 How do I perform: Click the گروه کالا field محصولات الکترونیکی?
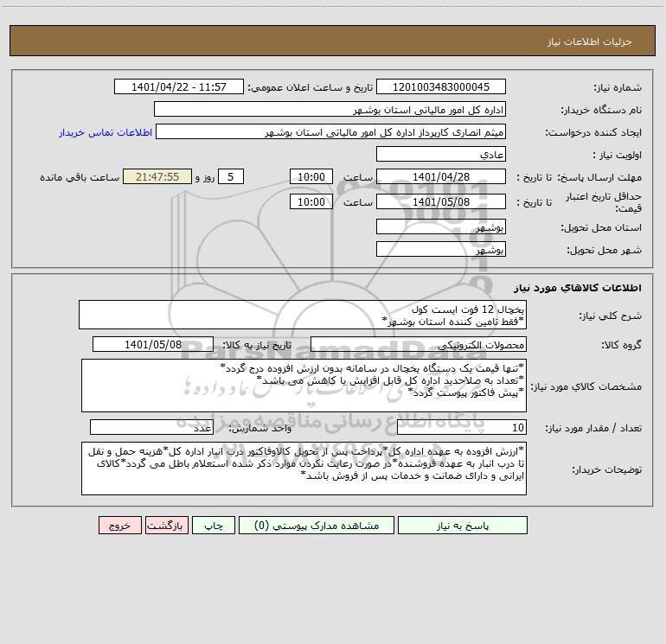pyautogui.click(x=419, y=344)
